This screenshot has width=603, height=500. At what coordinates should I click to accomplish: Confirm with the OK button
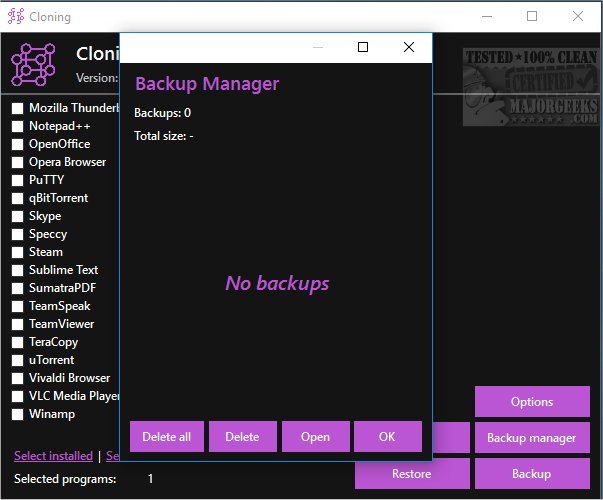[387, 437]
